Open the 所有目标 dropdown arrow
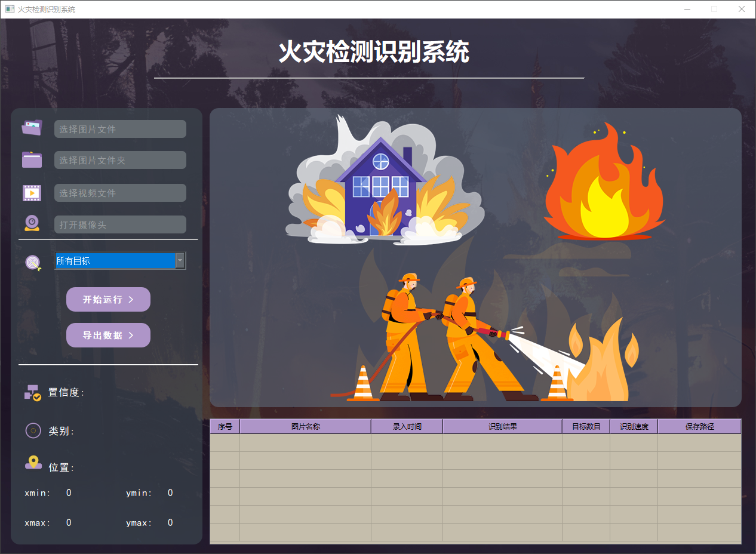 click(180, 261)
